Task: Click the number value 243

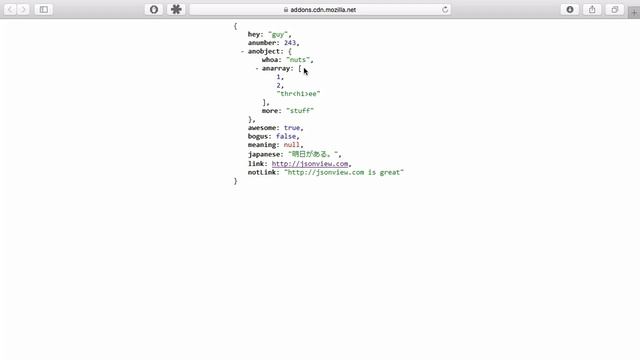Action: click(x=290, y=43)
